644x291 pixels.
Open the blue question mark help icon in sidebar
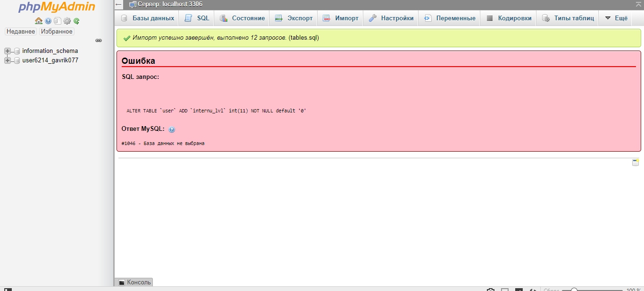[x=48, y=21]
